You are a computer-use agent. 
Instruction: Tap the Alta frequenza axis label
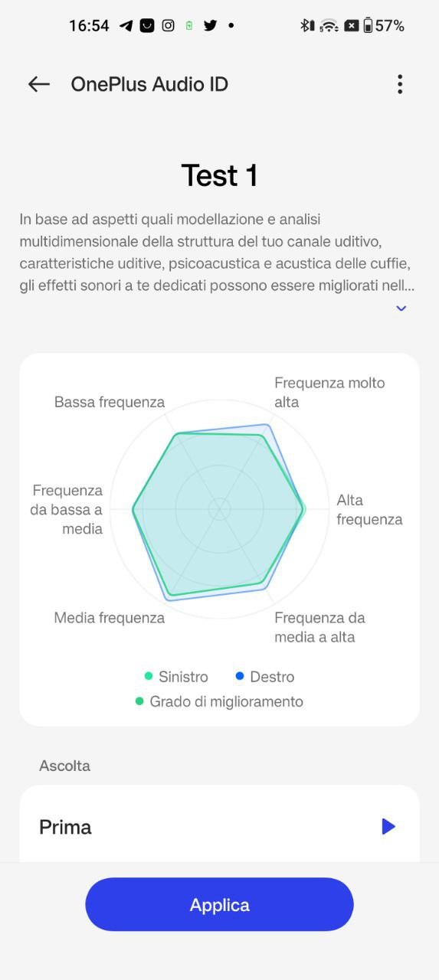[x=369, y=510]
